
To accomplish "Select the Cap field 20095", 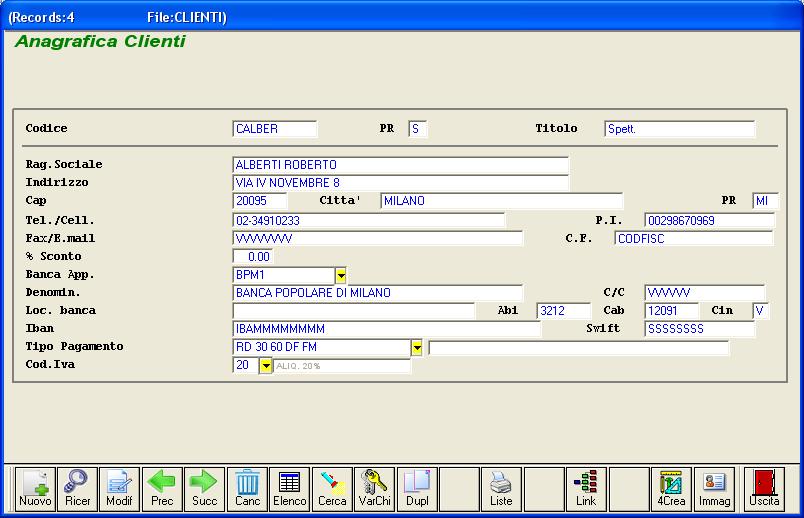I will coord(260,201).
